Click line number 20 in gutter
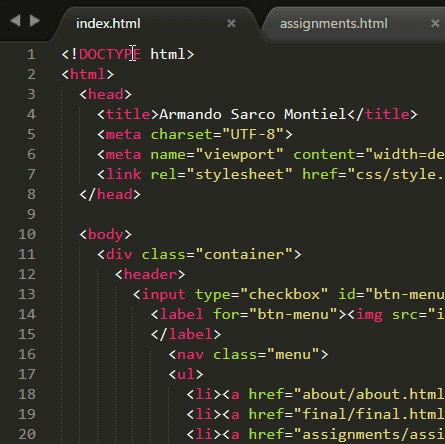445x444 pixels. [27, 434]
